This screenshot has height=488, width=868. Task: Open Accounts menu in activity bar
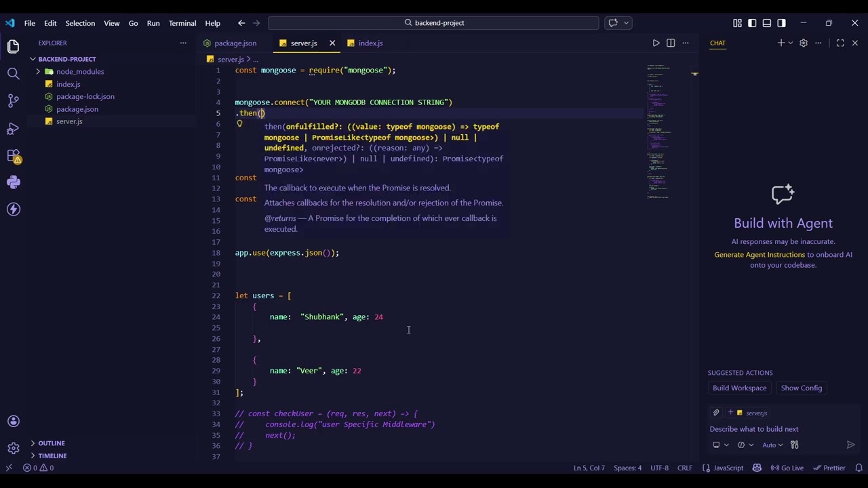14,422
